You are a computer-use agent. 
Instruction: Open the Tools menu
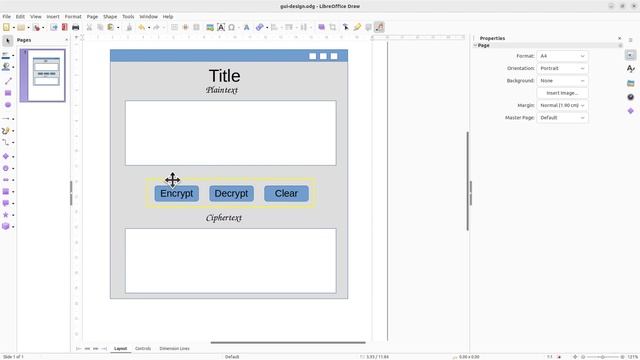point(128,17)
